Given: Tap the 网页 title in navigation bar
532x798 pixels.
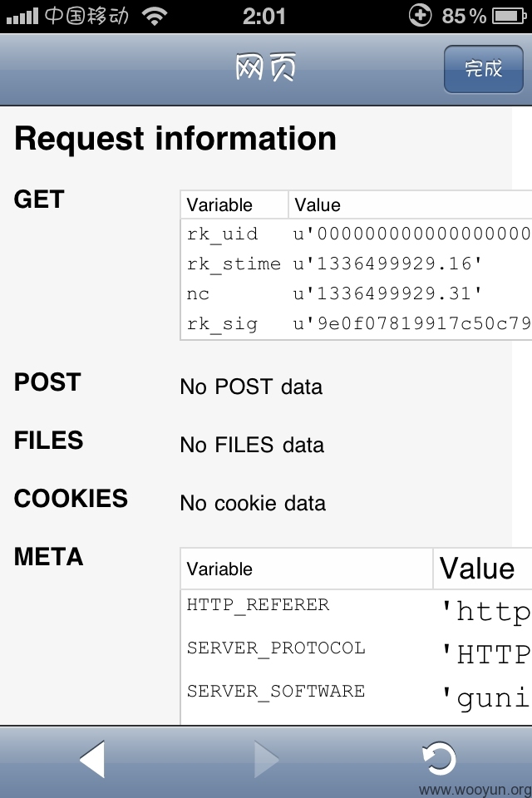Looking at the screenshot, I should tap(265, 67).
